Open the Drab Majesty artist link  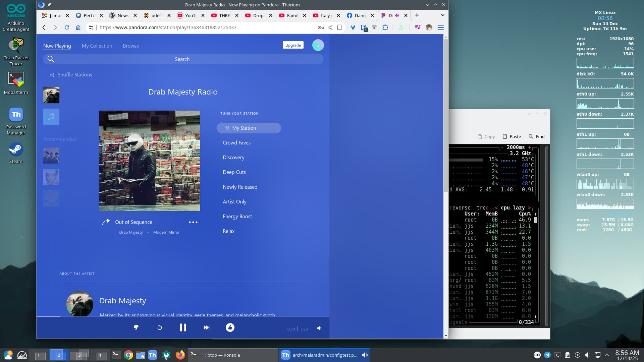[131, 232]
